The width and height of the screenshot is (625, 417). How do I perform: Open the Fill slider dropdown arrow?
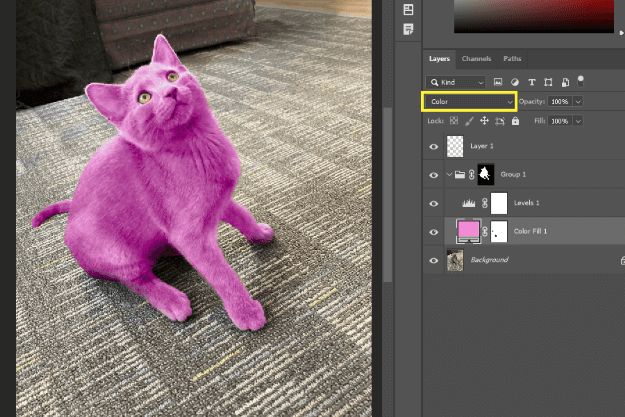pyautogui.click(x=578, y=121)
